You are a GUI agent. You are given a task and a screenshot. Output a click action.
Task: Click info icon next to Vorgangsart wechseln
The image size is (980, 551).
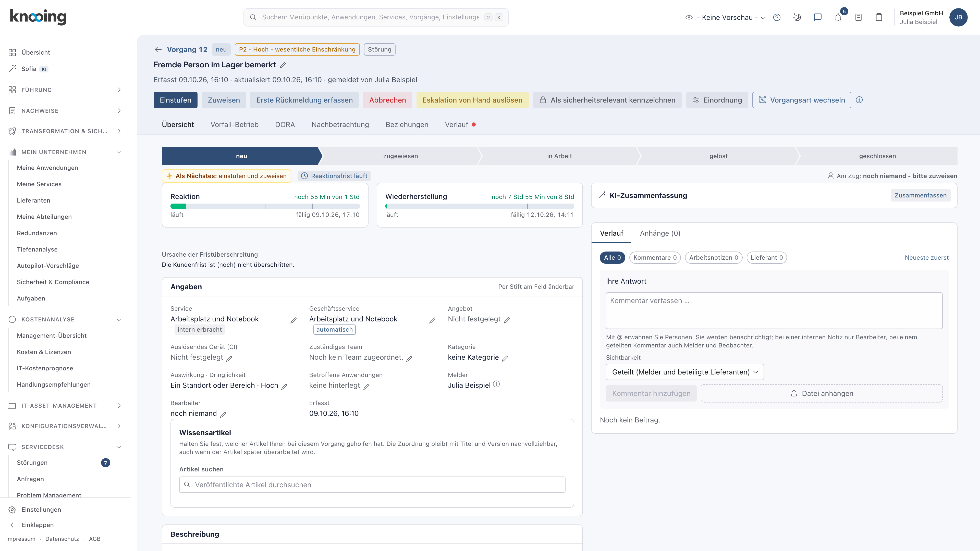[859, 100]
